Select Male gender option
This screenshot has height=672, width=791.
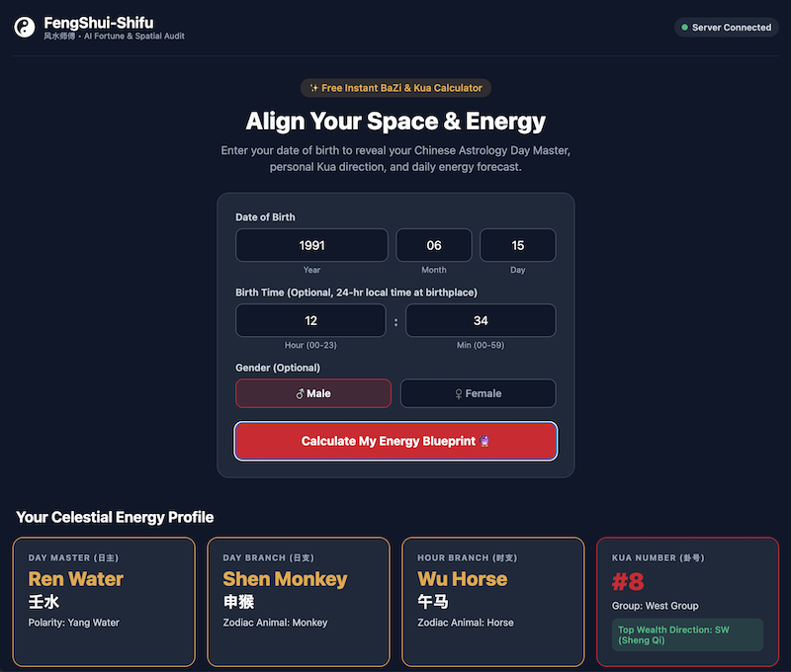(313, 393)
